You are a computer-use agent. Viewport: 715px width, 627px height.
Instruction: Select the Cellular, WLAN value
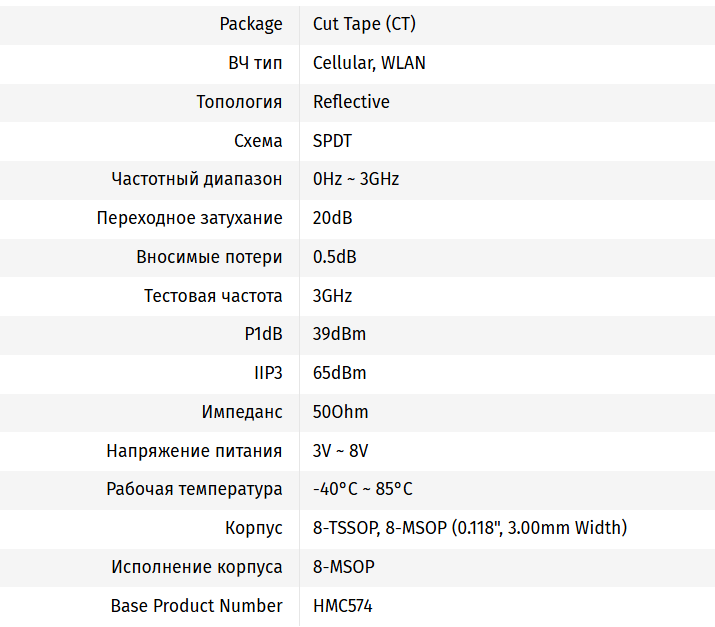click(369, 63)
